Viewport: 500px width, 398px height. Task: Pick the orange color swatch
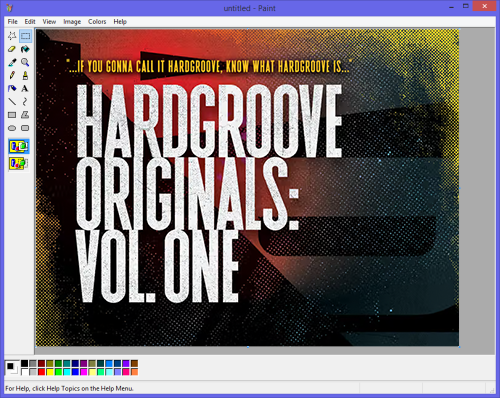(x=134, y=372)
